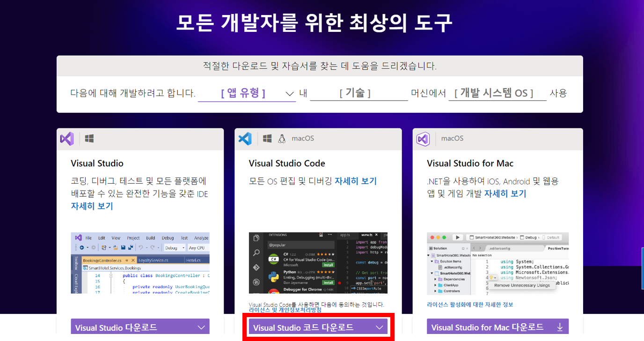
Task: Select the [기술] technology field
Action: tap(359, 93)
